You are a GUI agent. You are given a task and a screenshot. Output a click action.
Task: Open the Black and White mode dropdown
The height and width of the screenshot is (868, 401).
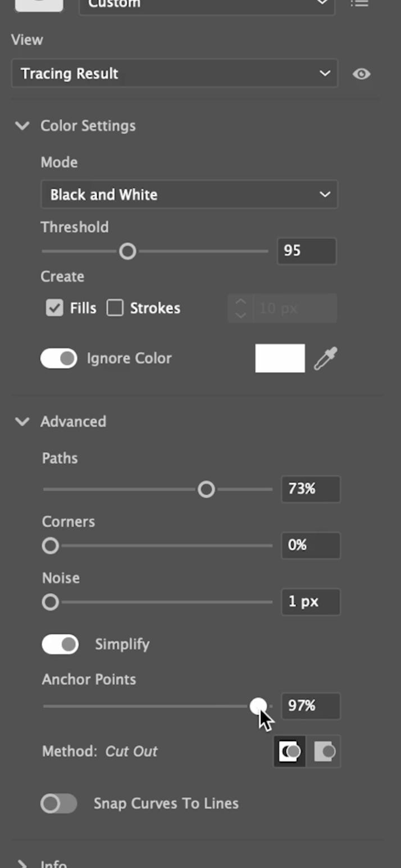pyautogui.click(x=189, y=195)
